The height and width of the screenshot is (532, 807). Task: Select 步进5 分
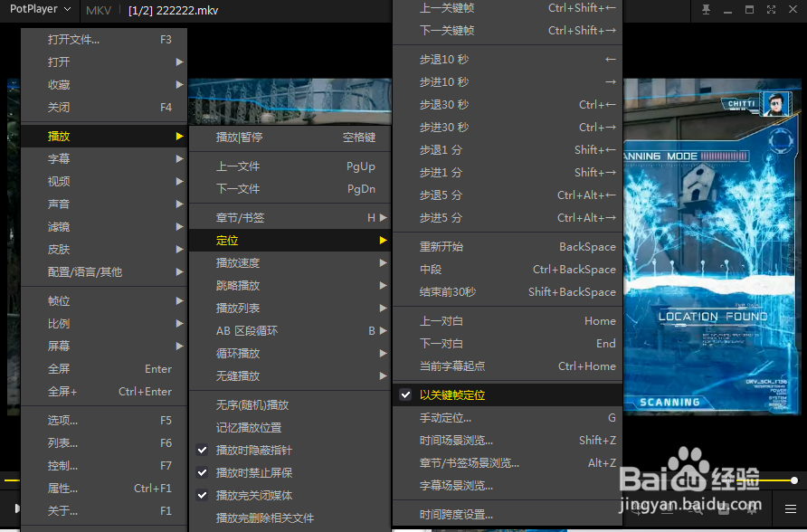[508, 218]
